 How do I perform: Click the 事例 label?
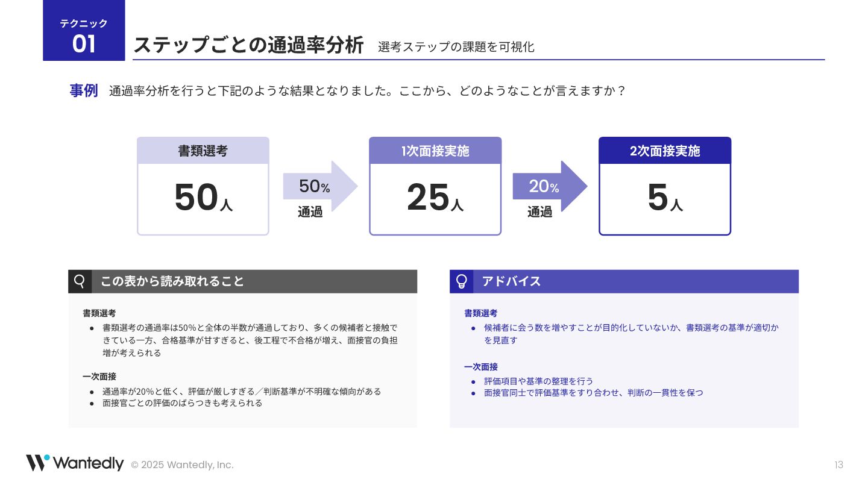pos(84,91)
